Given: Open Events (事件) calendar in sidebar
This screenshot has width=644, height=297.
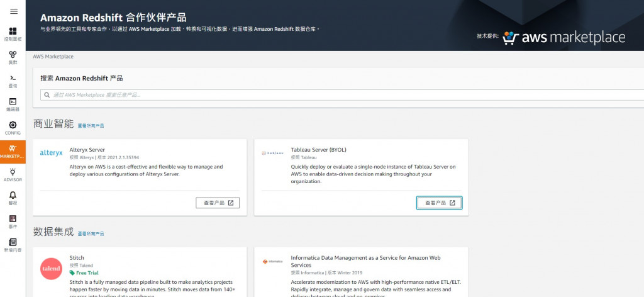Looking at the screenshot, I should pos(13,222).
